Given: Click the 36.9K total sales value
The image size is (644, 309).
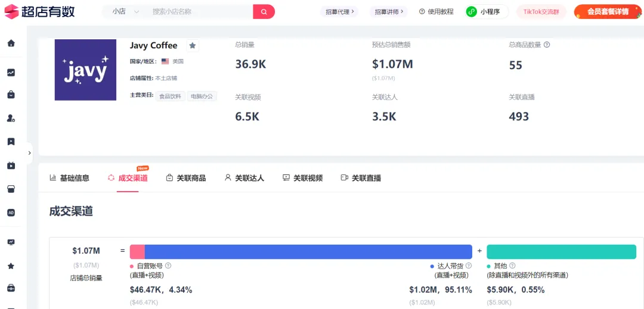Looking at the screenshot, I should click(250, 64).
